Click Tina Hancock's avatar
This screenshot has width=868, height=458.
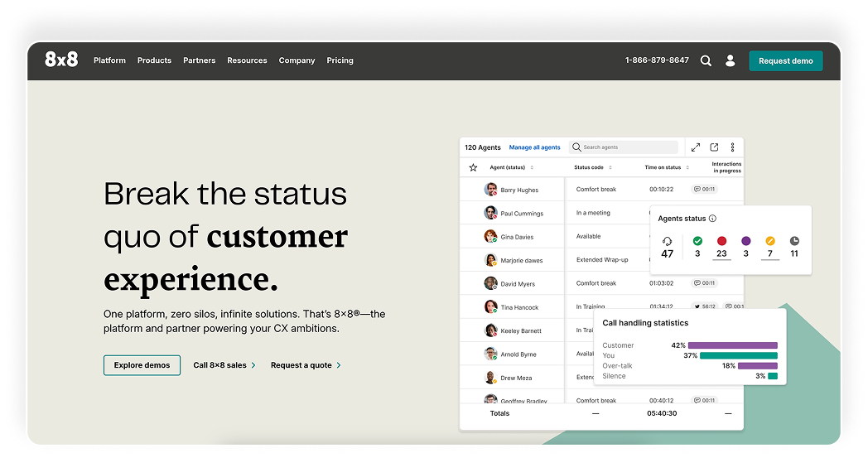pyautogui.click(x=490, y=306)
